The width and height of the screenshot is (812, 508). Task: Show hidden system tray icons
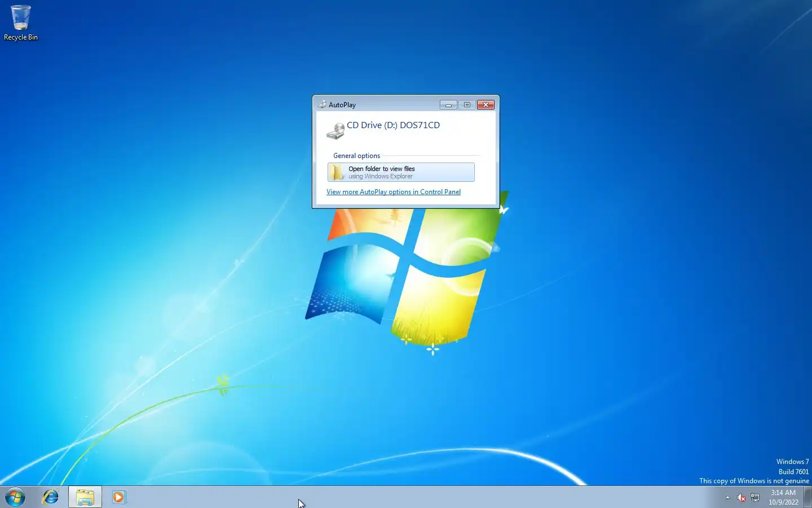(727, 498)
